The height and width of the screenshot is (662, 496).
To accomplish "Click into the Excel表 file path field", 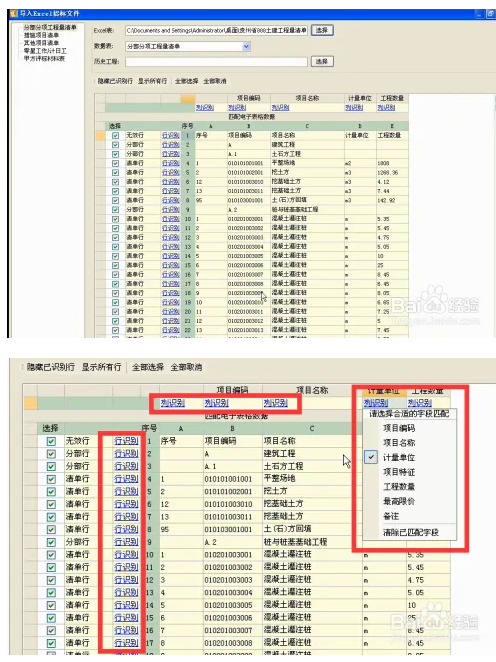I will tap(216, 30).
